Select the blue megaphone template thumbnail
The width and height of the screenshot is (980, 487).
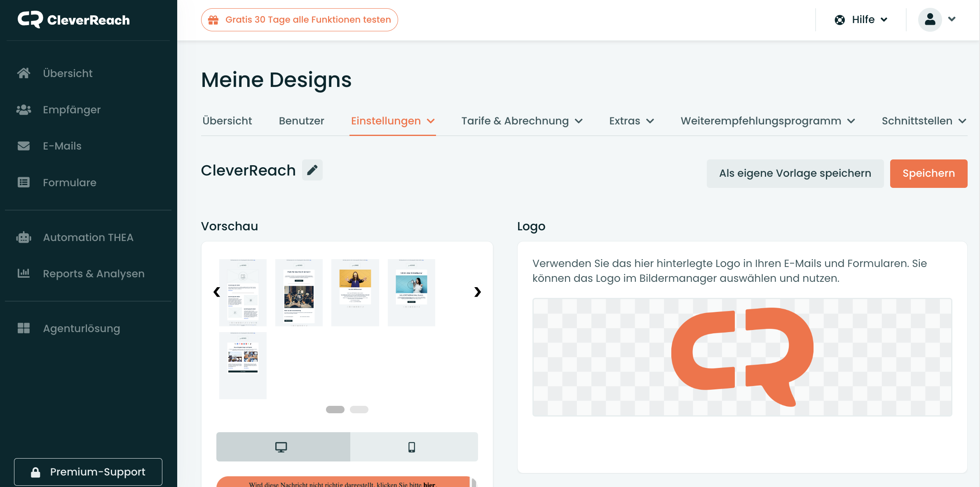[411, 293]
